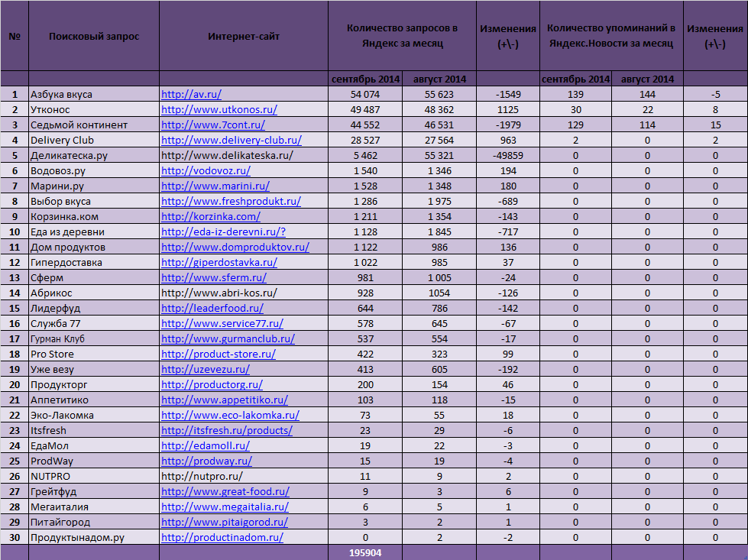
Task: Follow the productorg.ru link
Action: (212, 384)
